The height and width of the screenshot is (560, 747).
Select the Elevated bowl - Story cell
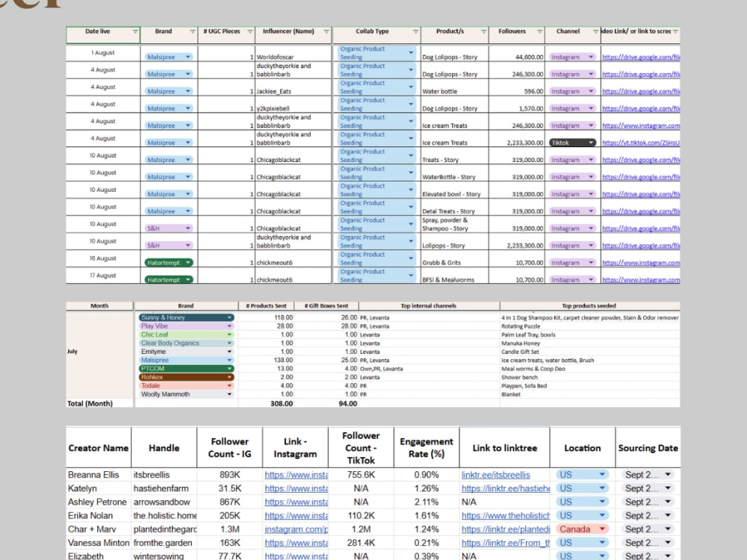tap(454, 190)
